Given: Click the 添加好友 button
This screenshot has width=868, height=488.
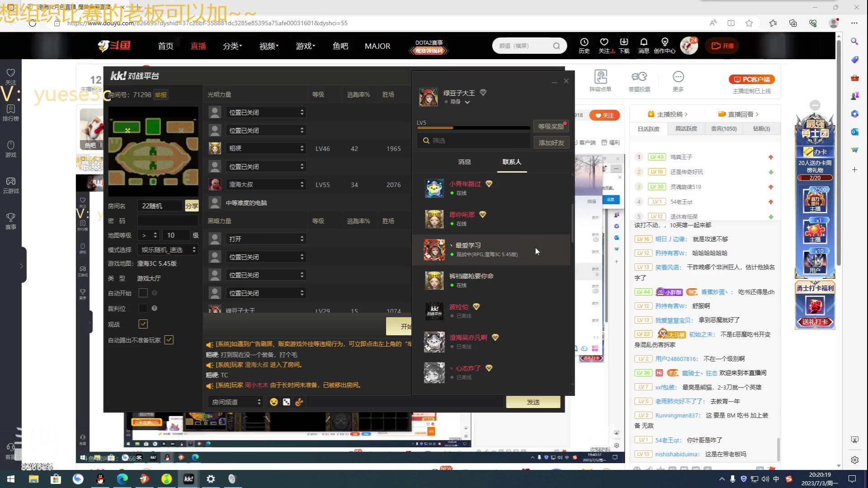Looking at the screenshot, I should point(551,143).
